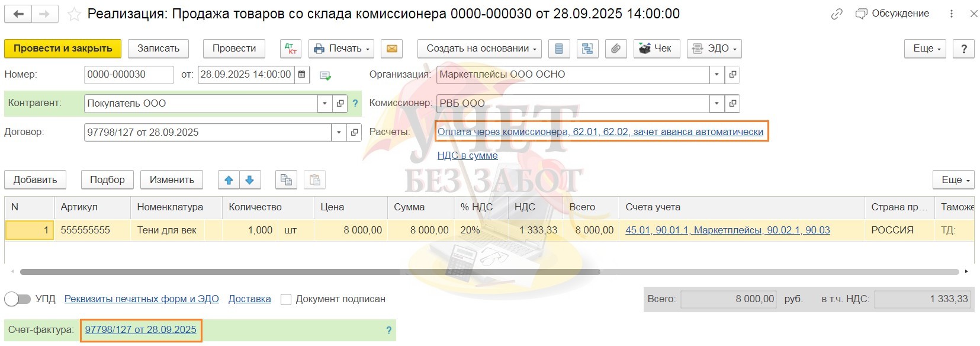Move row down with blue arrow
Image resolution: width=980 pixels, height=346 pixels.
250,180
